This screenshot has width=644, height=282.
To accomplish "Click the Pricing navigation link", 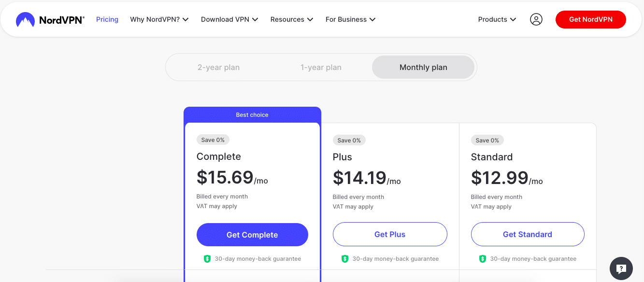I will (x=107, y=19).
